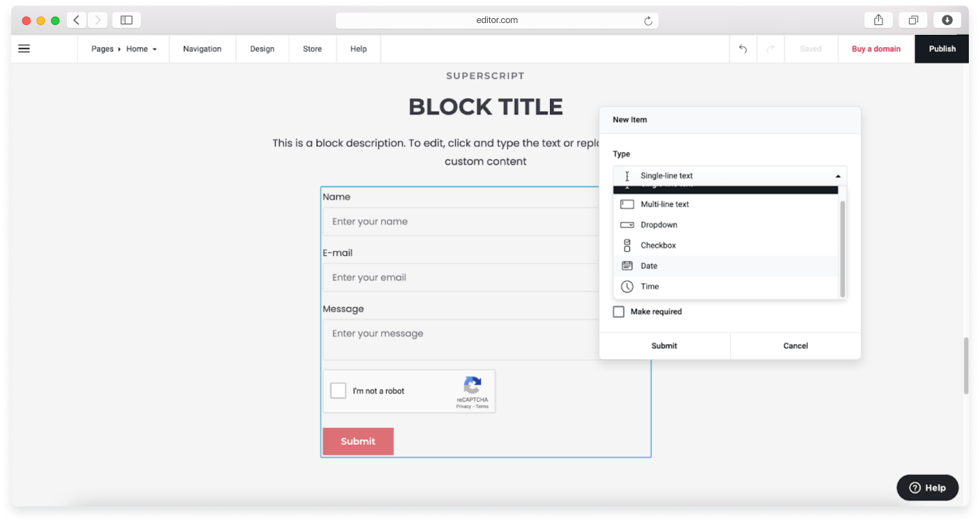Open Pages Home page selector

pyautogui.click(x=124, y=49)
